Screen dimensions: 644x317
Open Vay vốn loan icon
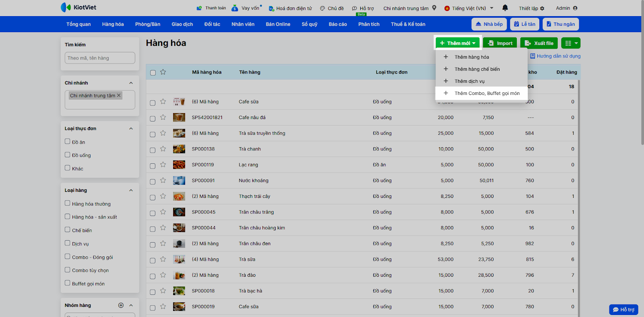(x=235, y=8)
